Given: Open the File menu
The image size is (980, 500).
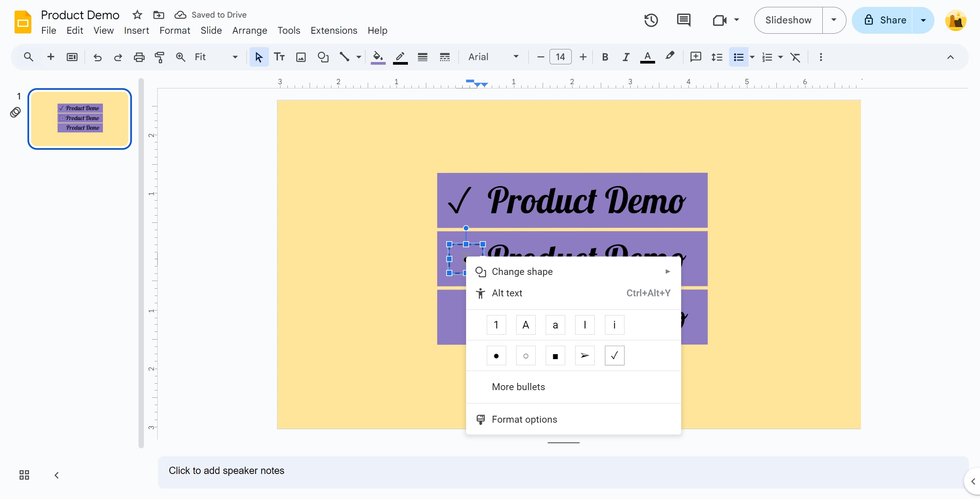Looking at the screenshot, I should click(x=49, y=30).
